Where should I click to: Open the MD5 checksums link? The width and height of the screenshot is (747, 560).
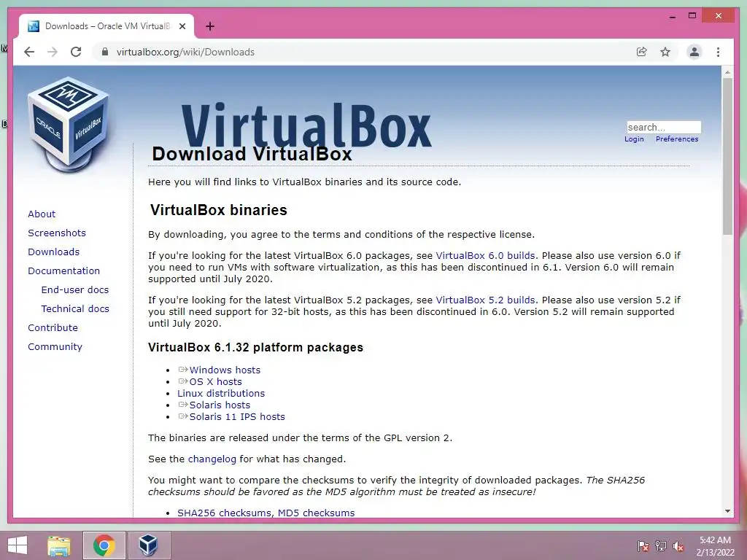point(317,513)
